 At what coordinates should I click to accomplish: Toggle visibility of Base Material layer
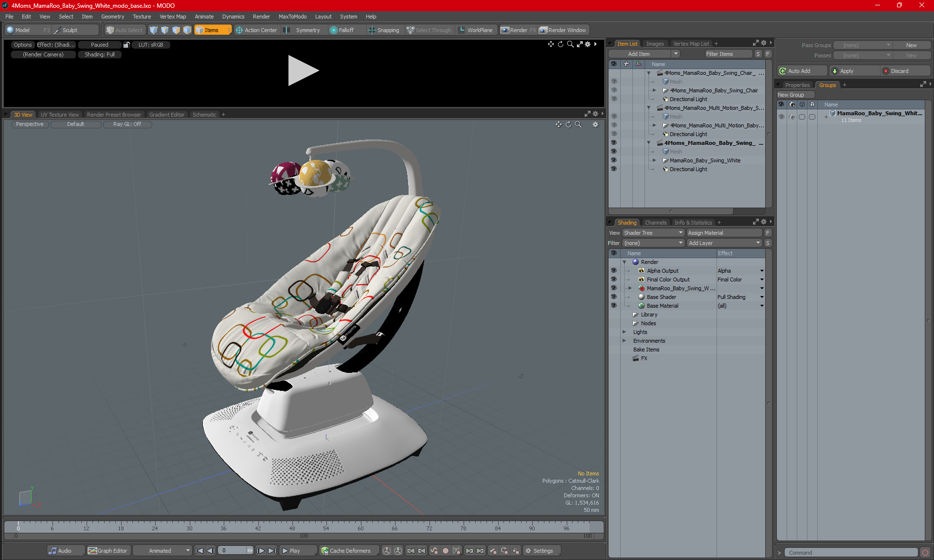click(614, 306)
